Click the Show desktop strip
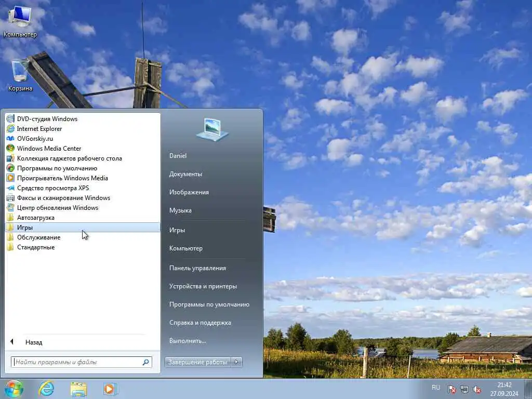Viewport: 532px width, 399px height. 528,389
